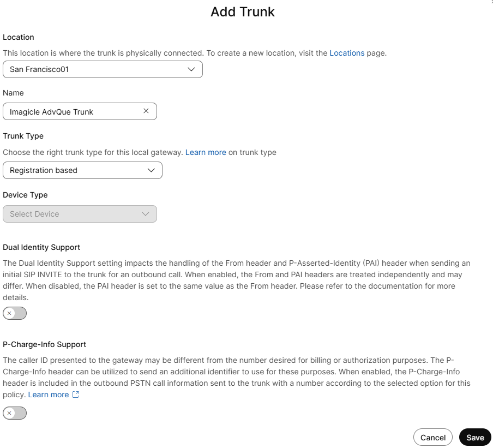Click the Trunk Type chevron arrow

click(x=151, y=170)
